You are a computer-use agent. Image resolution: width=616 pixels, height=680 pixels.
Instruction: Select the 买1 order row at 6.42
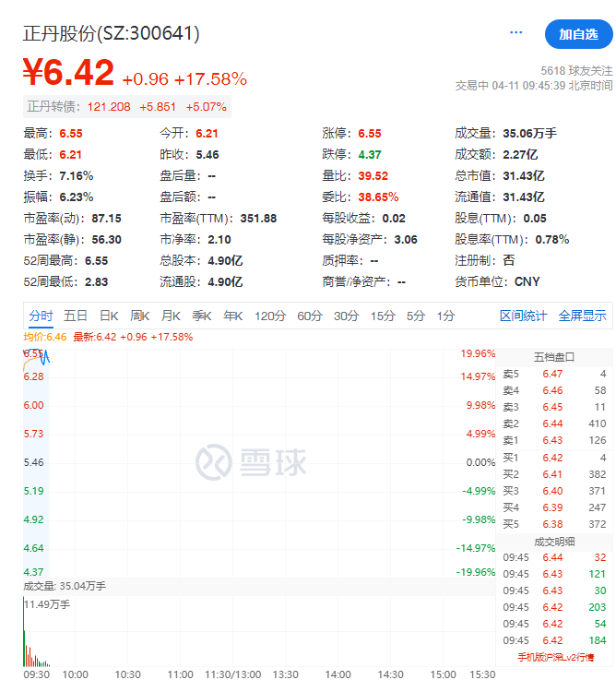point(554,458)
